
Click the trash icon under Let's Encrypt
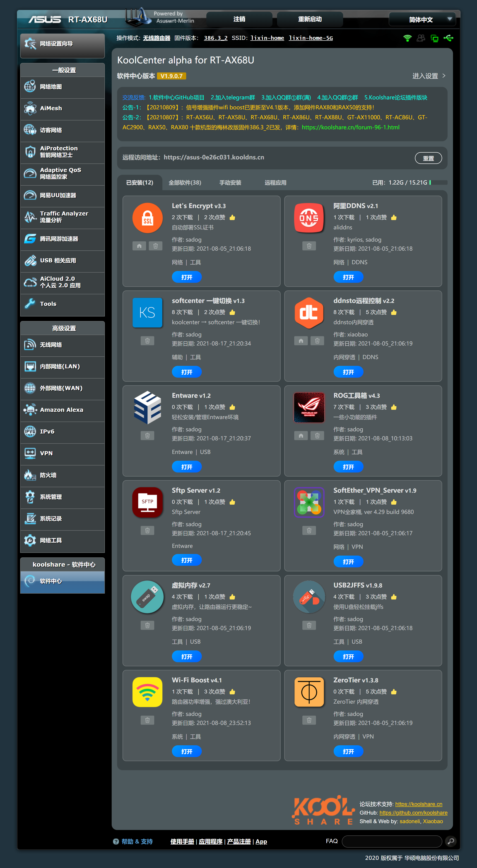click(x=155, y=246)
